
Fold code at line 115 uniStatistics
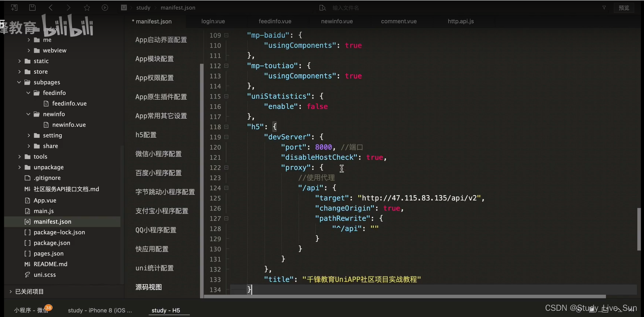click(226, 96)
